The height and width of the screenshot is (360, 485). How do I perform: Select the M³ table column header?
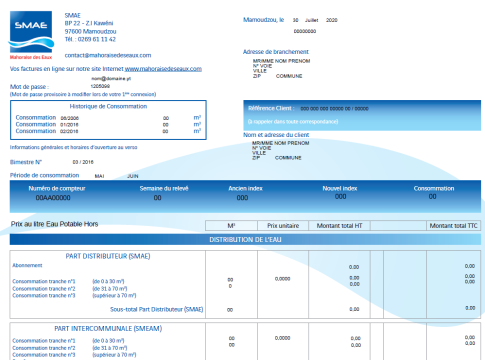click(x=231, y=226)
